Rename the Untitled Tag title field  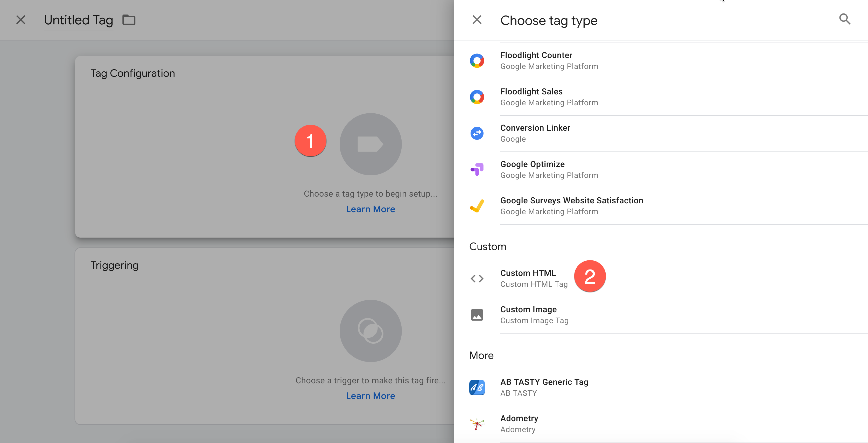[x=79, y=20]
